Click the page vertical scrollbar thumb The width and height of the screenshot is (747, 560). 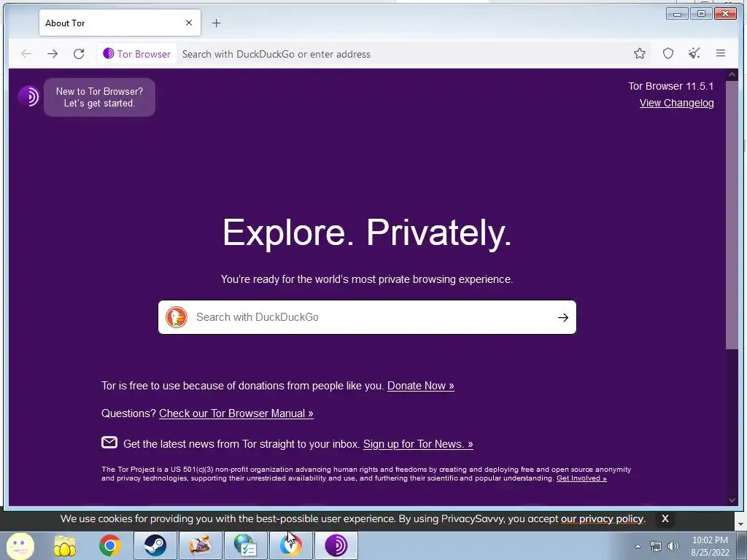coord(732,215)
